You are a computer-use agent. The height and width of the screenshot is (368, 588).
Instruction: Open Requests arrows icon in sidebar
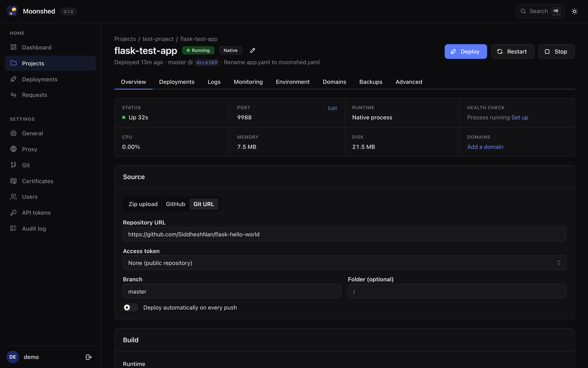[x=13, y=95]
